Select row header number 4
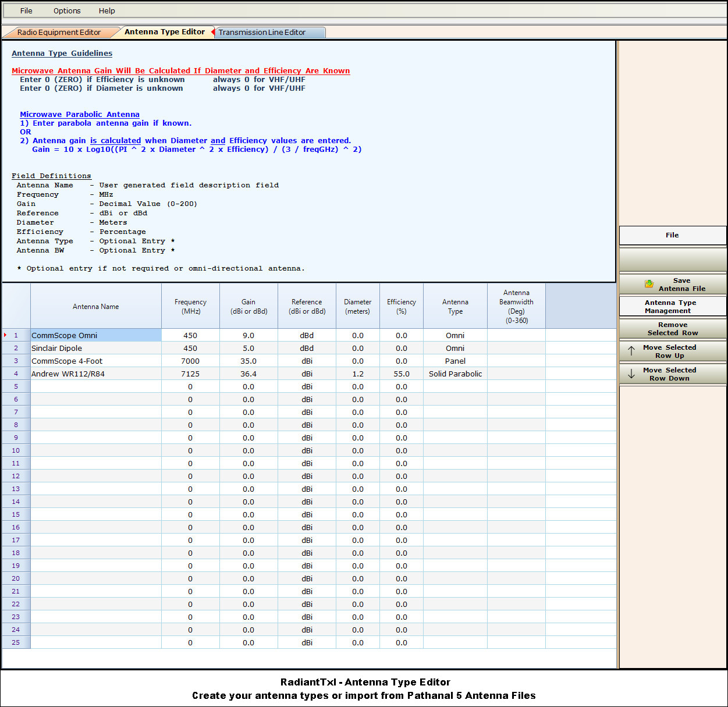The height and width of the screenshot is (707, 728). 16,374
